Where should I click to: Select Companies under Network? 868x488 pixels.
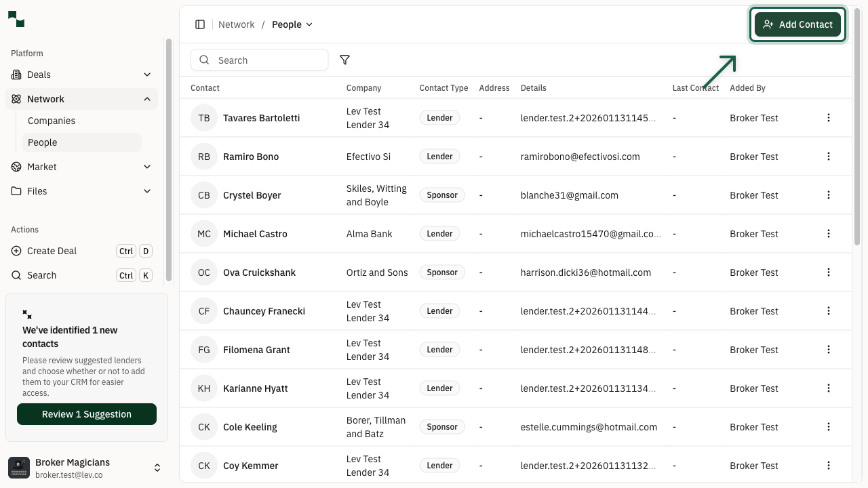52,121
